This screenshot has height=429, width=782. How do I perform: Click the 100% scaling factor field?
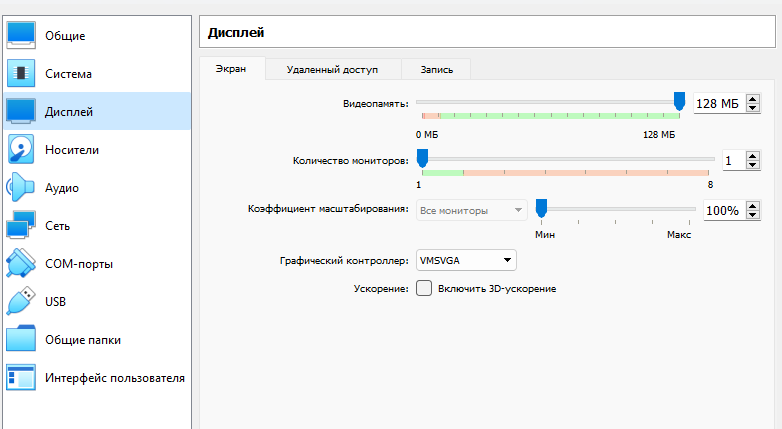point(725,211)
